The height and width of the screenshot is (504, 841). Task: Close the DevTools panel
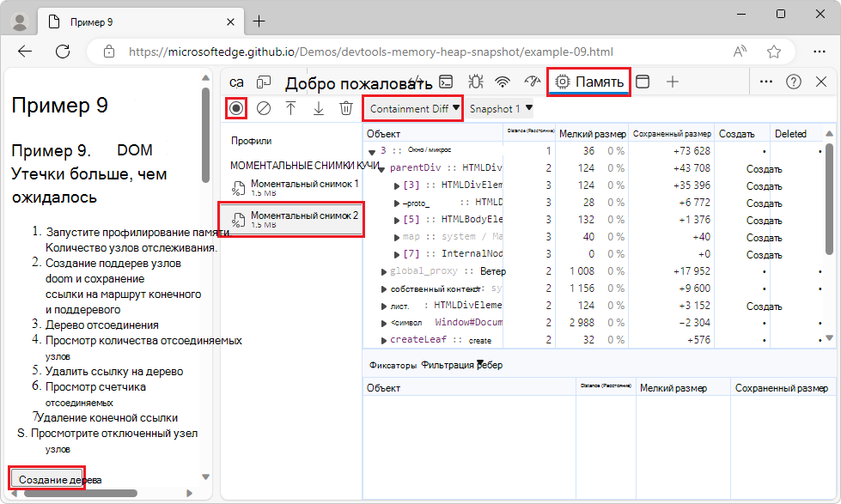(821, 82)
